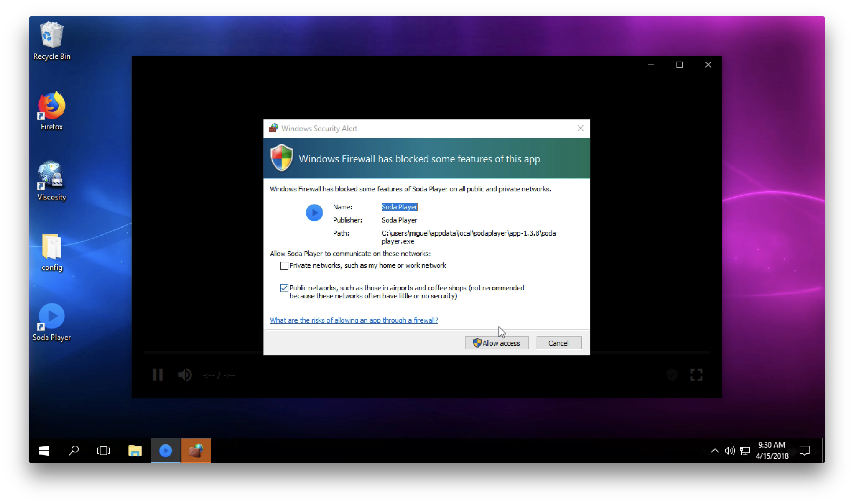Open the network status tray icon
This screenshot has height=504, width=854.
click(x=745, y=451)
